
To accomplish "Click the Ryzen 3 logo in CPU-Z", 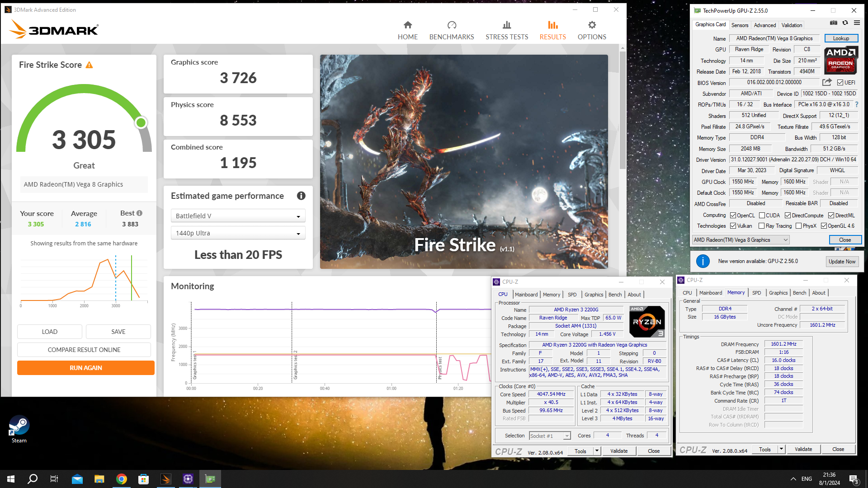I will (x=647, y=321).
